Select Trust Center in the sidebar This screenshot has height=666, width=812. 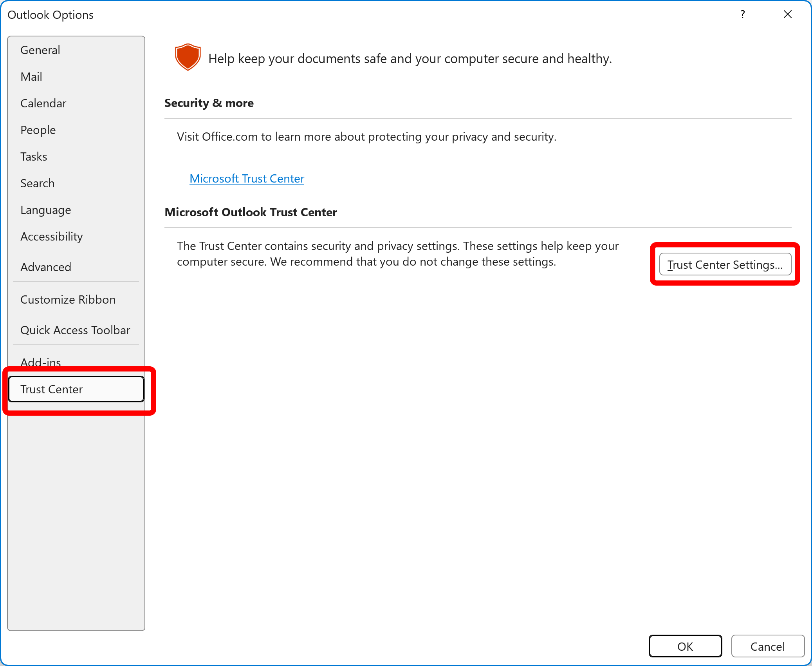pyautogui.click(x=76, y=389)
